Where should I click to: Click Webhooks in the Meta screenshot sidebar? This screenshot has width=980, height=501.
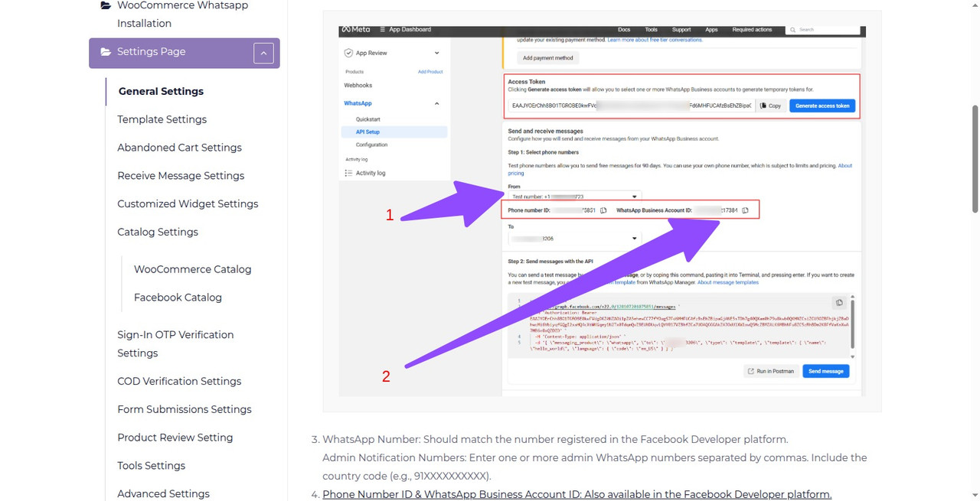click(x=358, y=86)
